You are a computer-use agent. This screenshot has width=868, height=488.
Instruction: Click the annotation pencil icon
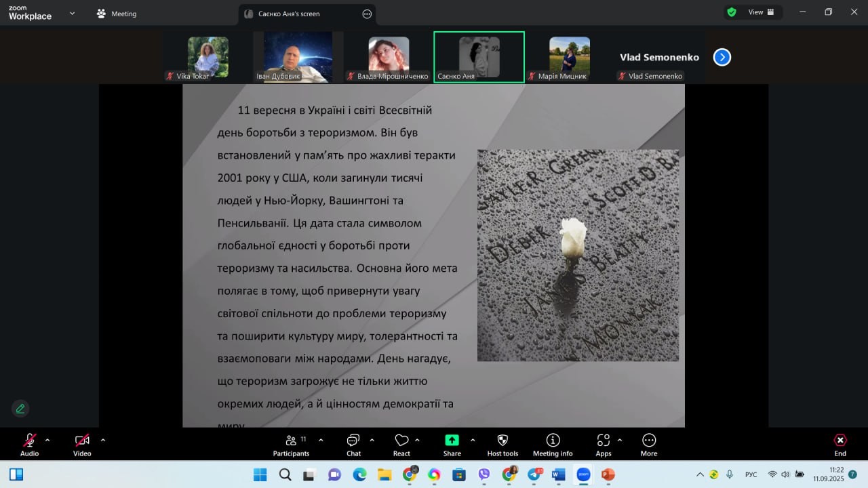pos(20,409)
